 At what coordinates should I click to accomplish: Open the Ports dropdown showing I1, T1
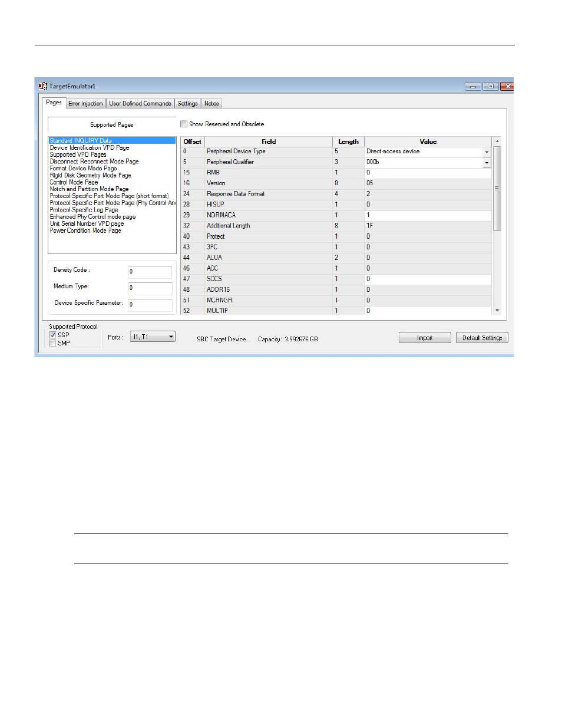(153, 337)
